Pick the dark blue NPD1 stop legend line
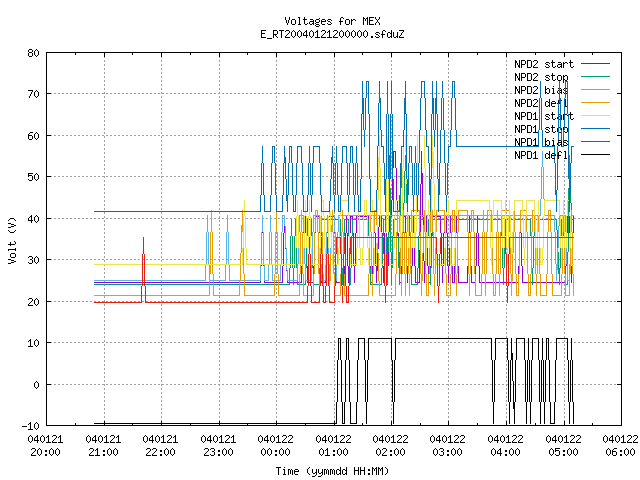 [x=596, y=129]
